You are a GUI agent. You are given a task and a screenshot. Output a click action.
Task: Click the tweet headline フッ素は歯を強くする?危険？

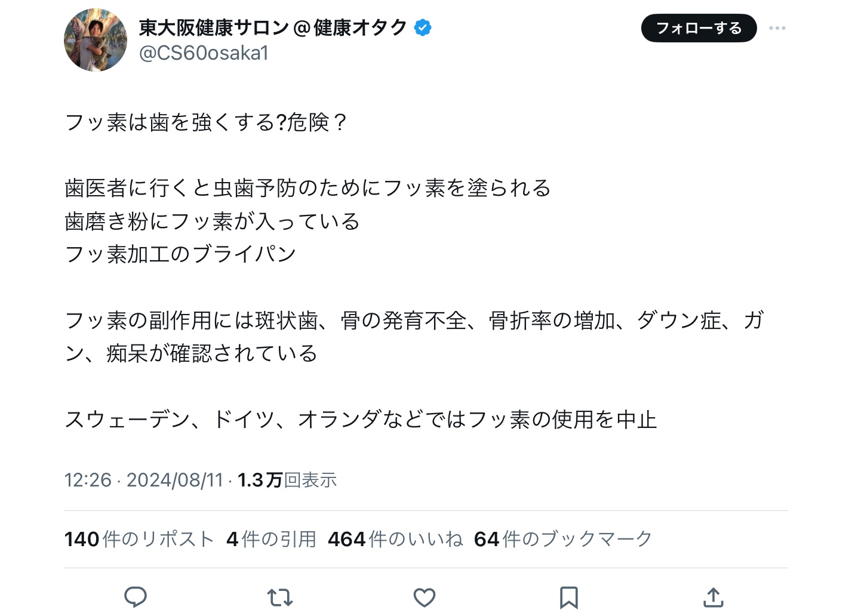point(206,122)
